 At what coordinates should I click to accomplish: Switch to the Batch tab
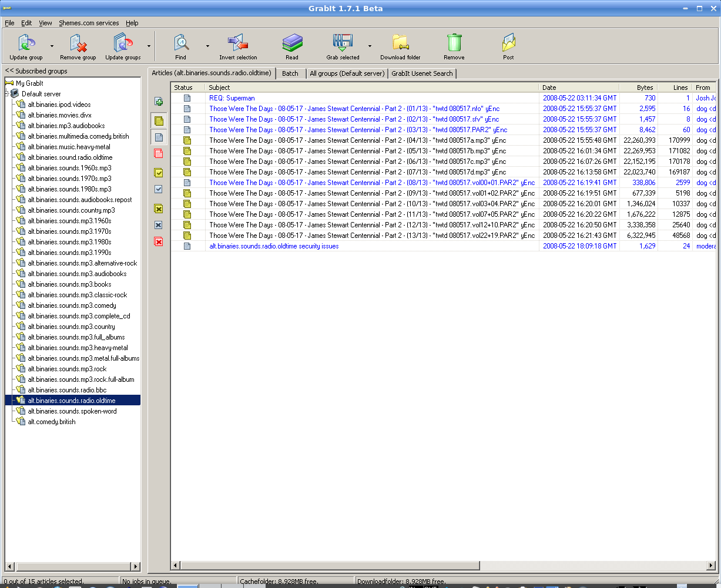click(290, 73)
